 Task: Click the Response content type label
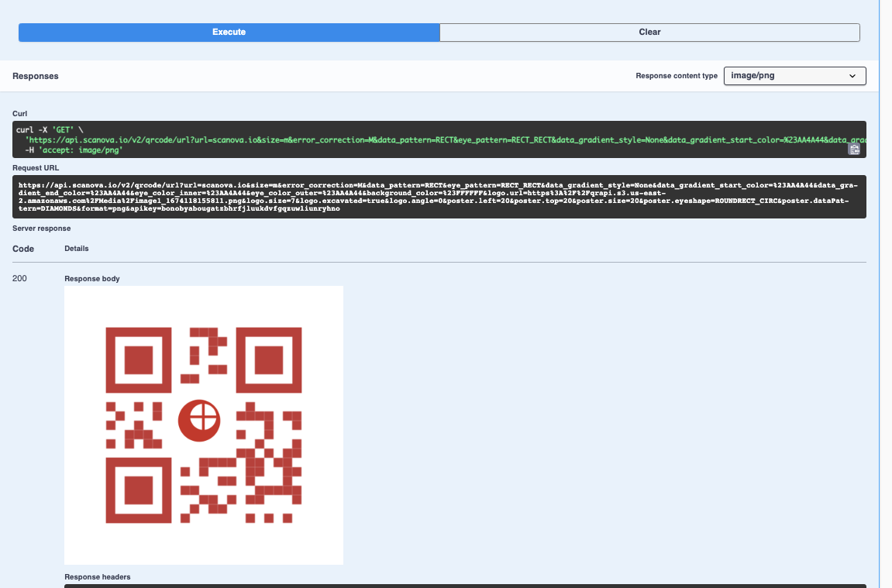pyautogui.click(x=677, y=76)
